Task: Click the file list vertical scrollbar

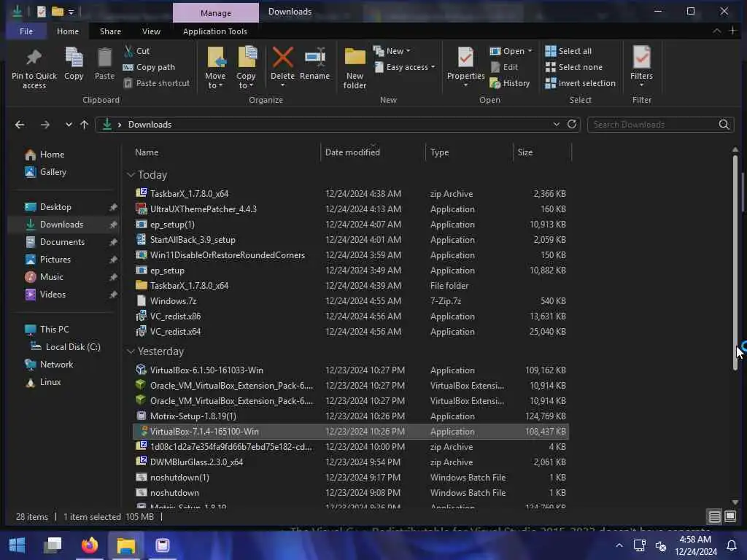Action: (x=735, y=262)
